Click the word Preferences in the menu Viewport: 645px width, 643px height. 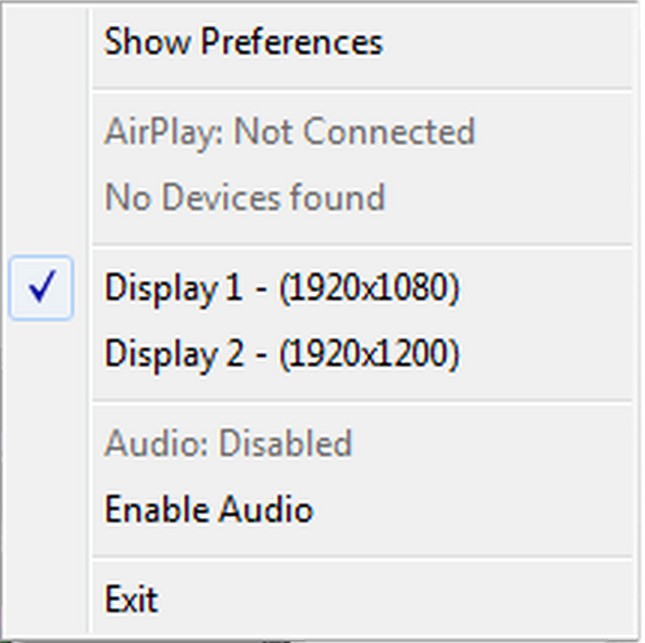[x=291, y=42]
